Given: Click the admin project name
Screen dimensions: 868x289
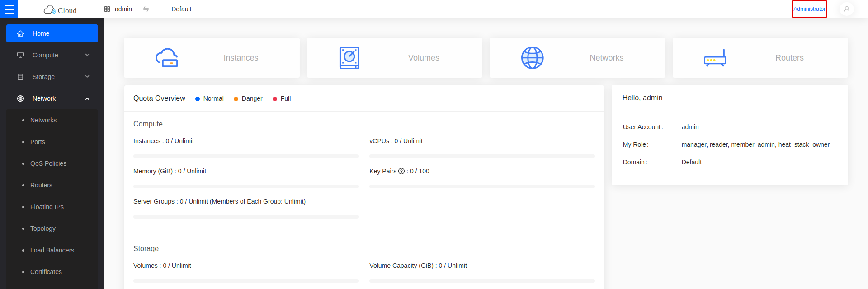Looking at the screenshot, I should coord(123,9).
